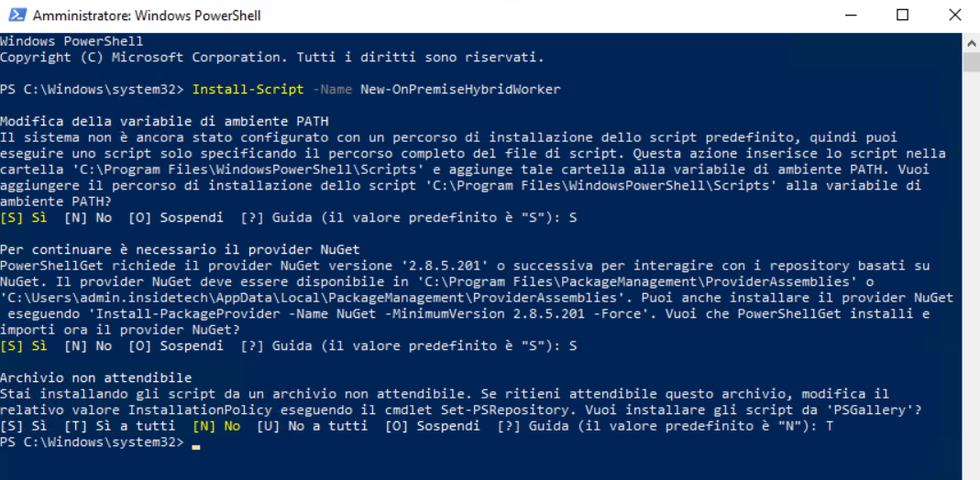Maximize the PowerShell window
The width and height of the screenshot is (980, 480).
(x=902, y=16)
